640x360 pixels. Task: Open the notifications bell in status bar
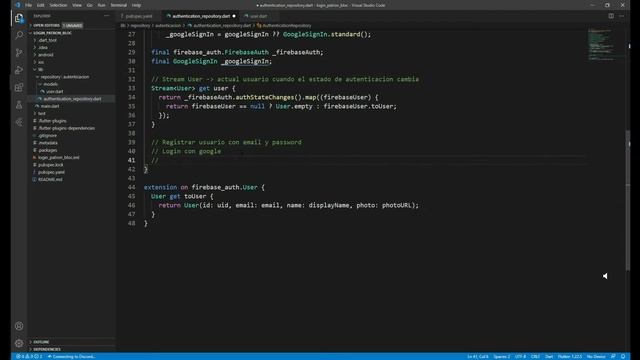[x=623, y=356]
